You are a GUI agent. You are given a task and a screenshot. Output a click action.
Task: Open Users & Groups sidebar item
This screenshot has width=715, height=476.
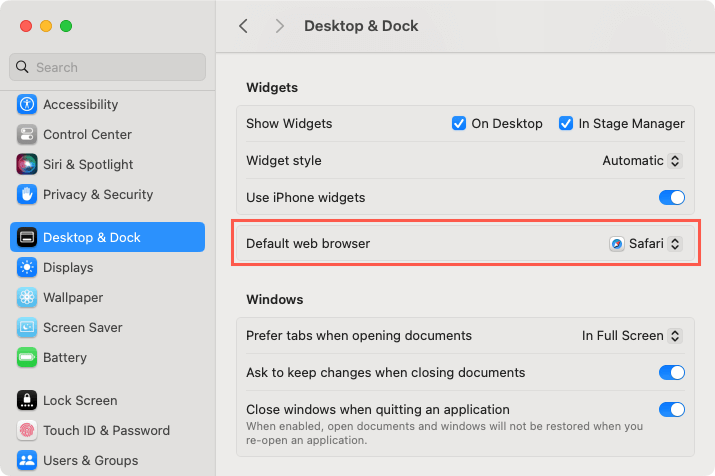point(90,461)
